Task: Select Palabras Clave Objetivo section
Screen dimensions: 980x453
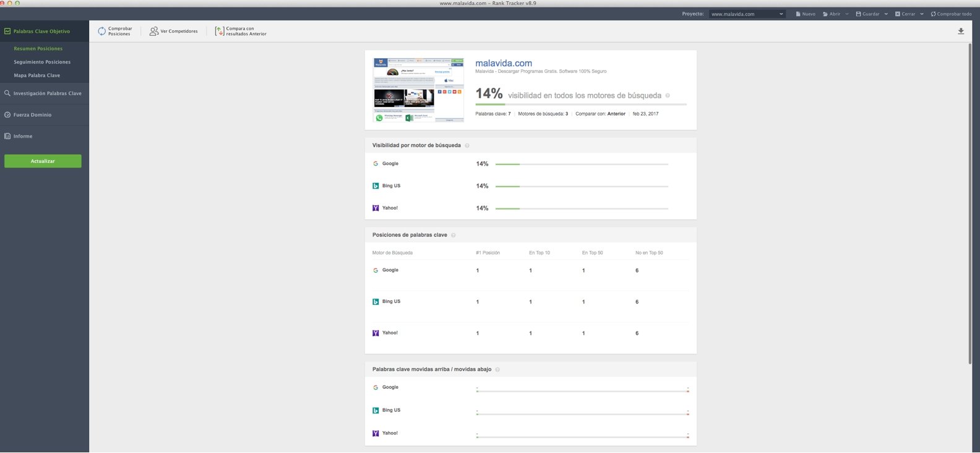Action: click(x=45, y=31)
